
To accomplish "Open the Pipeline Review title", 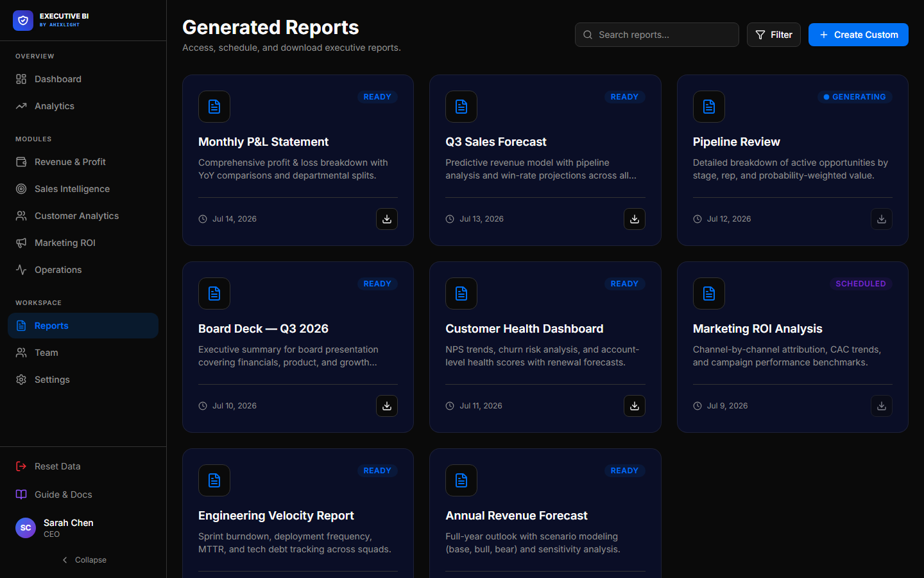I will tap(737, 142).
